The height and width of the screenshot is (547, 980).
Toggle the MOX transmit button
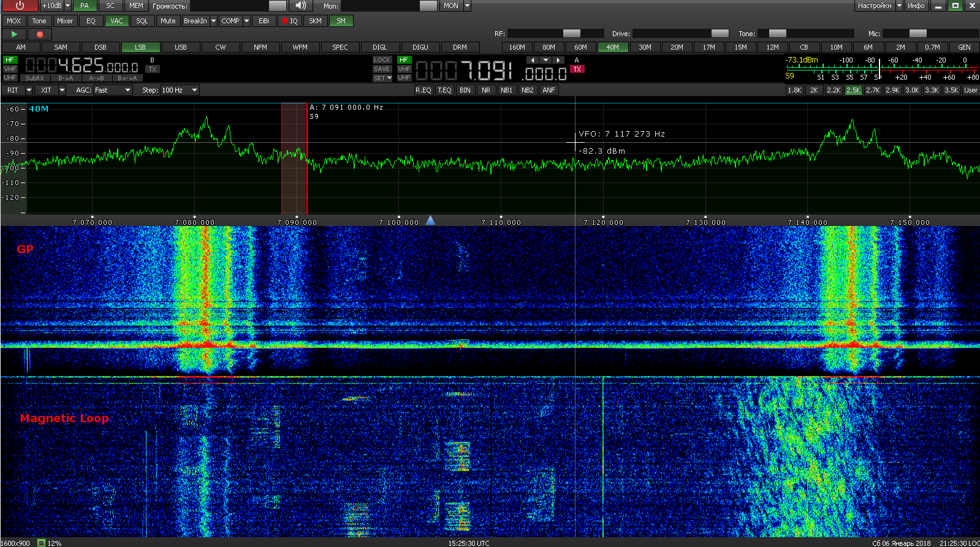(x=13, y=21)
